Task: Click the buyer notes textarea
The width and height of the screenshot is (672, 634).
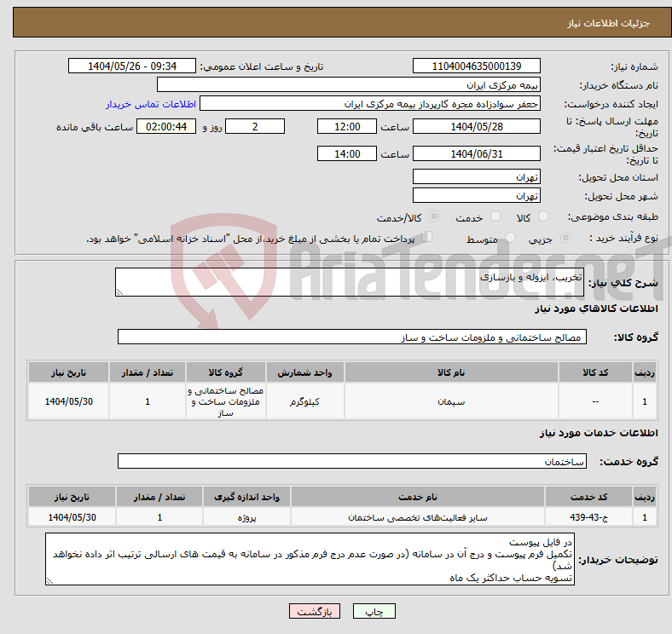Action: 310,559
